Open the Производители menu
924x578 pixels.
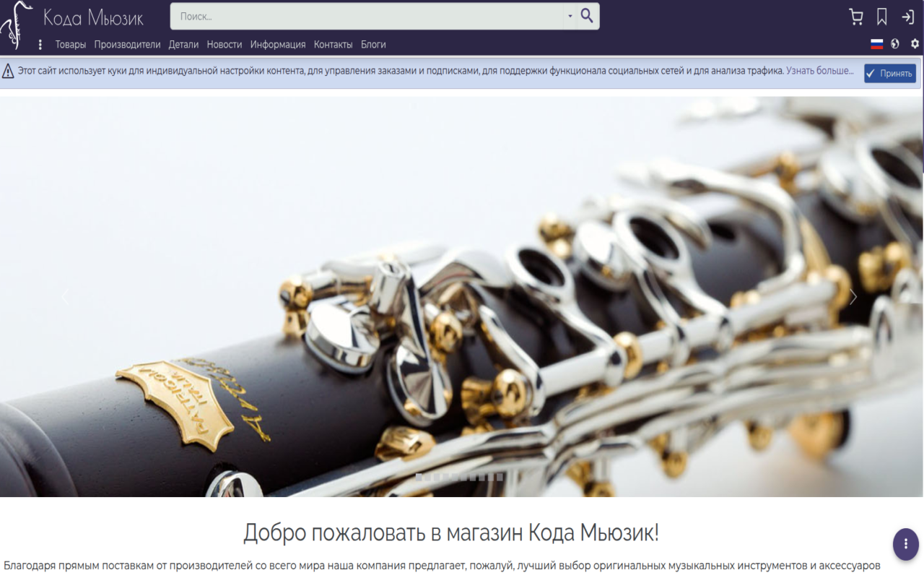[127, 44]
